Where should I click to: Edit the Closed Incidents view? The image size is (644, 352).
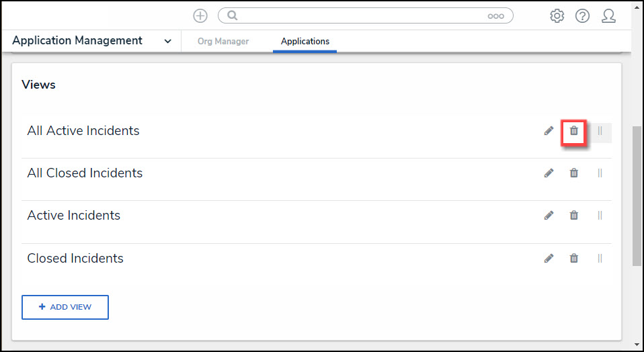(x=549, y=259)
